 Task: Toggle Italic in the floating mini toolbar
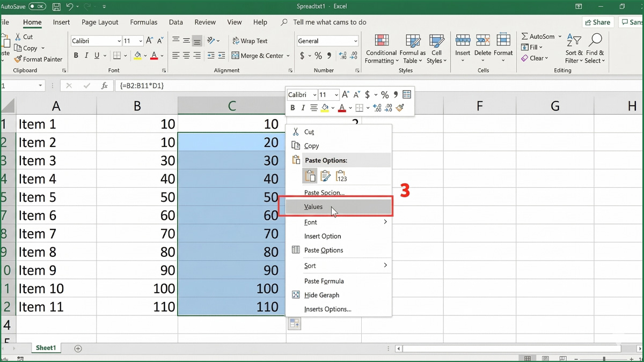(x=303, y=108)
